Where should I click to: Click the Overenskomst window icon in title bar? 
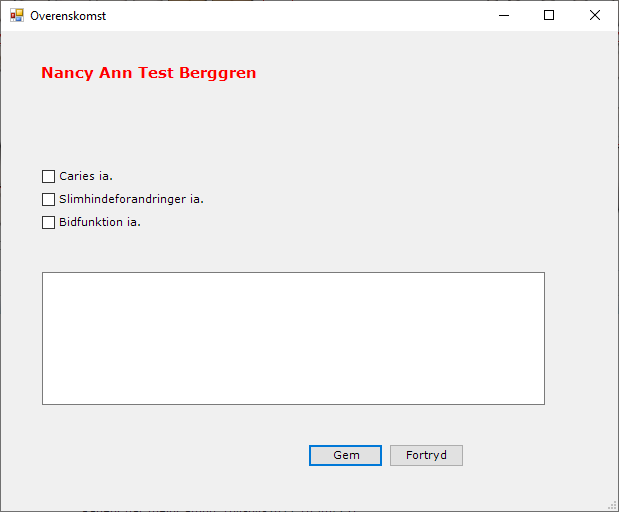pyautogui.click(x=16, y=15)
